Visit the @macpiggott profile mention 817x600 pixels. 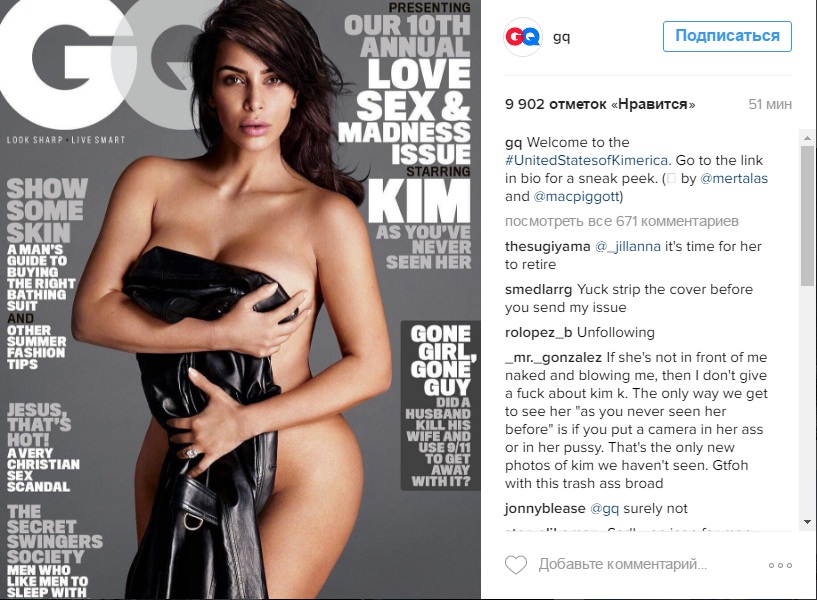coord(576,196)
